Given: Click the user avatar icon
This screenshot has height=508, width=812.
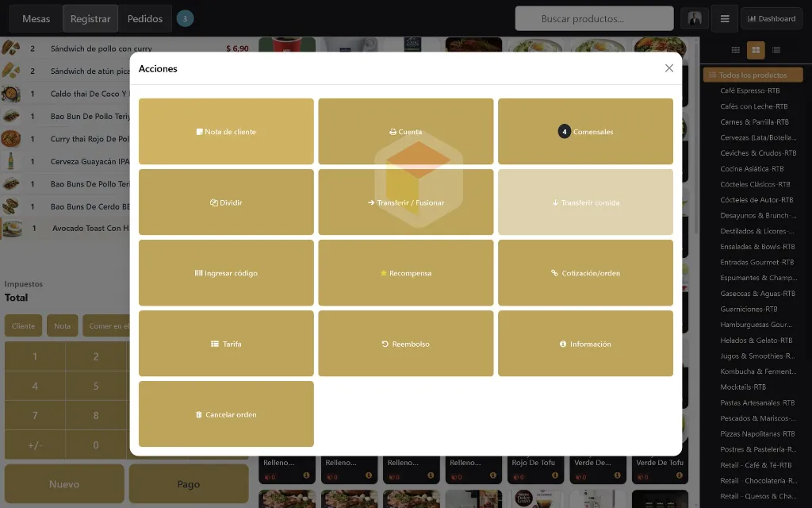Looking at the screenshot, I should (x=695, y=19).
